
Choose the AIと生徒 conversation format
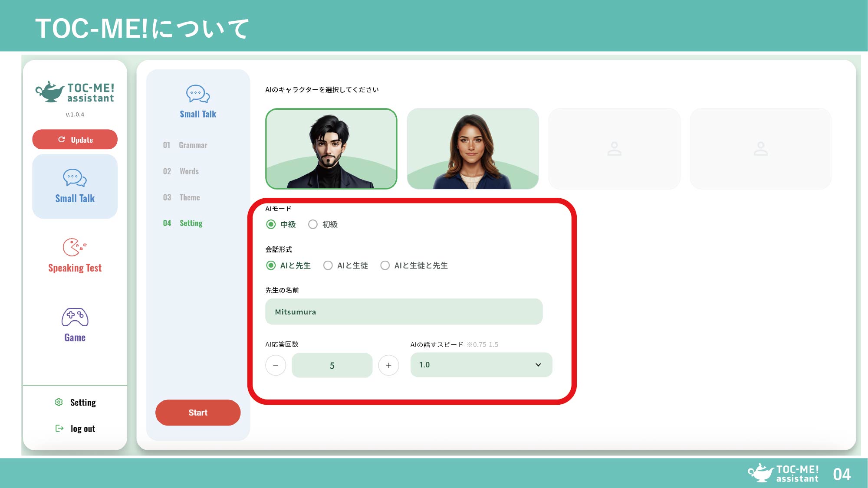pos(328,265)
